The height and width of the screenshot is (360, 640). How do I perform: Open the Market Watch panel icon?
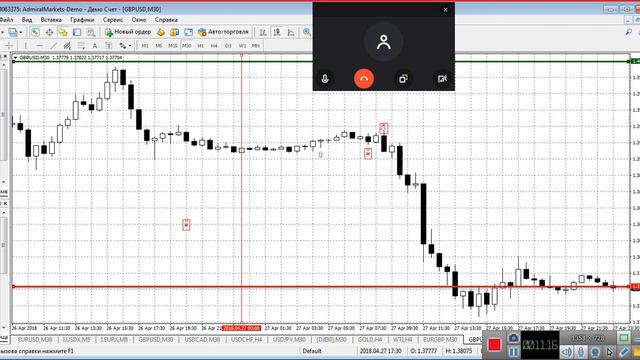36,32
